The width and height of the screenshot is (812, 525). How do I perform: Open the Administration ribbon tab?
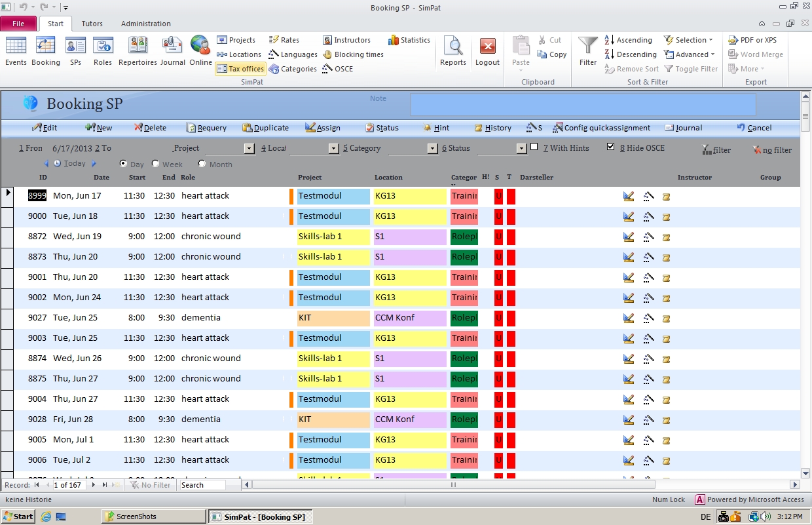pos(145,24)
